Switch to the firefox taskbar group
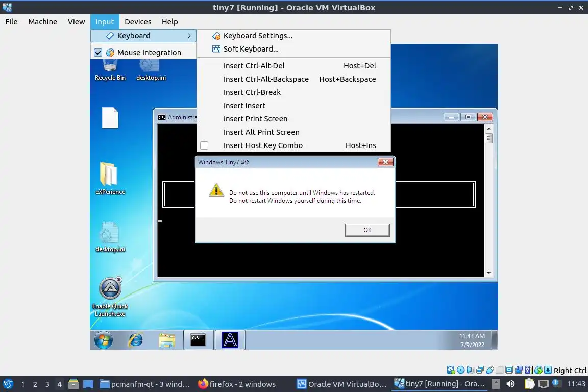This screenshot has width=588, height=392. point(237,384)
